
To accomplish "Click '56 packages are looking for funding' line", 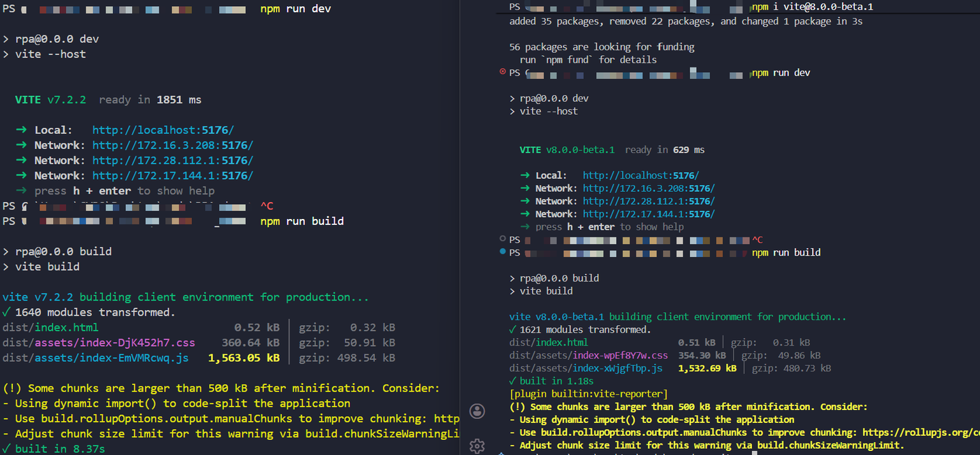I will 602,48.
